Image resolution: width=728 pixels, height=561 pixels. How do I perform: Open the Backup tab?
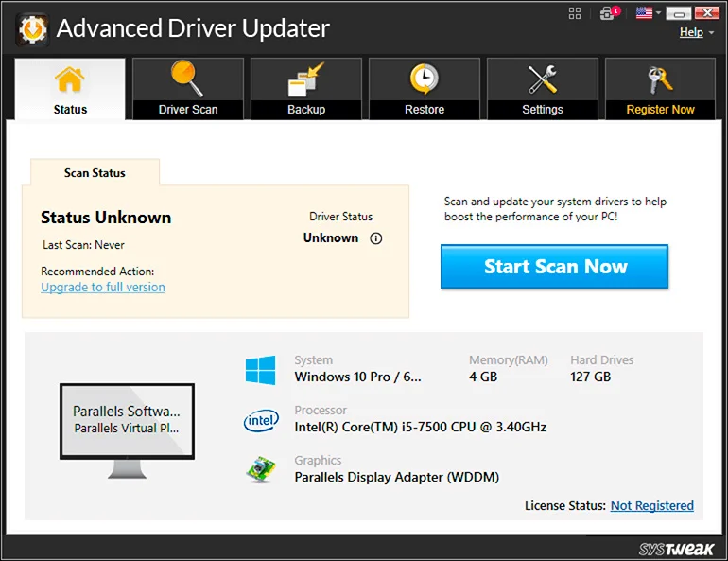(x=306, y=90)
